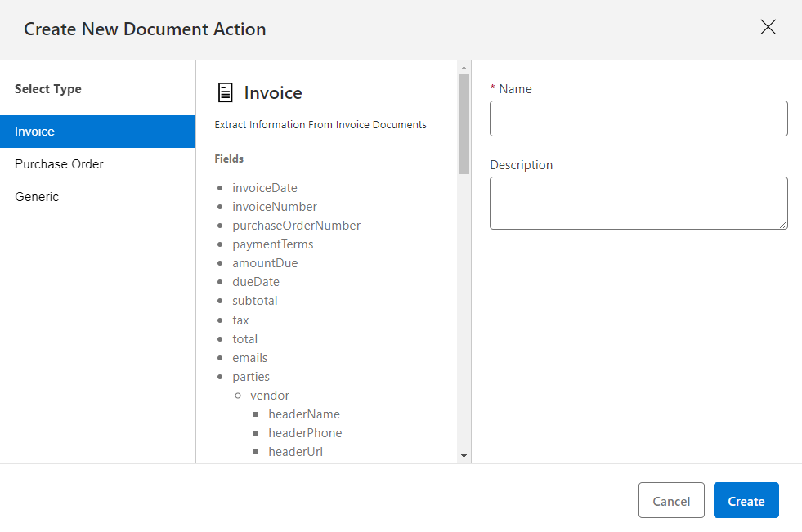
Task: Click the parties field entry
Action: click(250, 376)
